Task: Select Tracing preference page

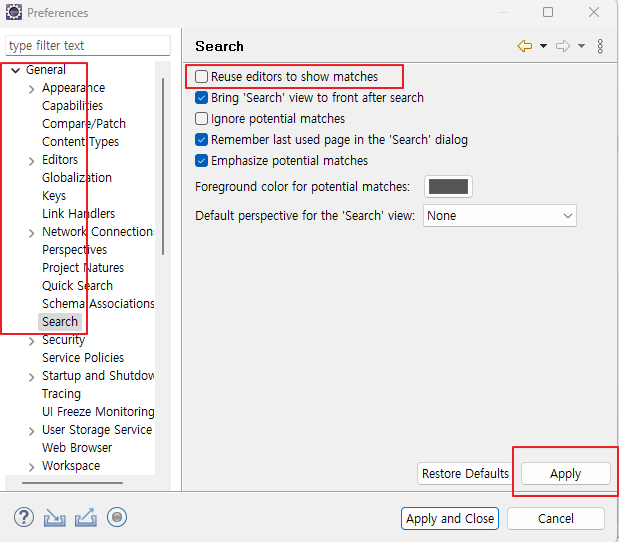Action: [x=62, y=394]
